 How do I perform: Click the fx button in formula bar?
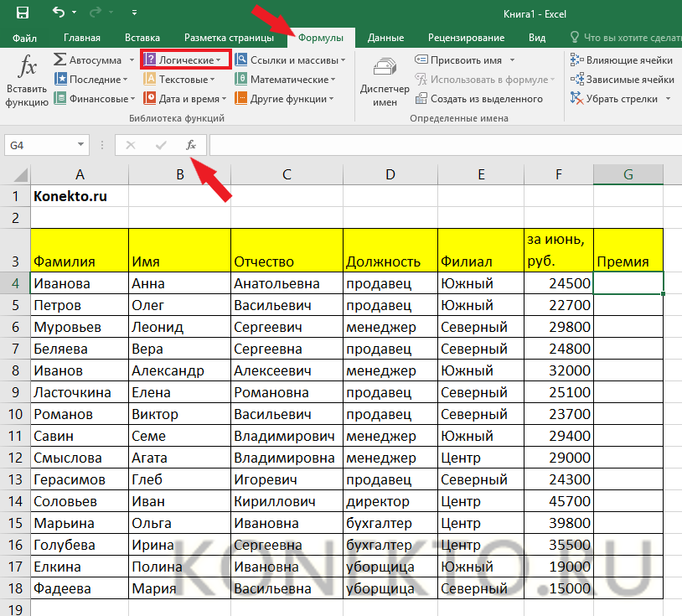pyautogui.click(x=191, y=145)
